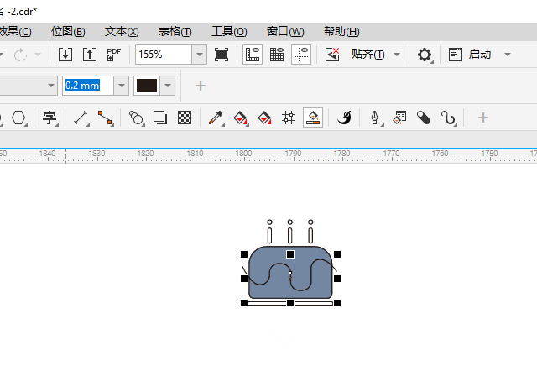Click the Publish to PDF icon
The width and height of the screenshot is (537, 392).
tap(113, 55)
